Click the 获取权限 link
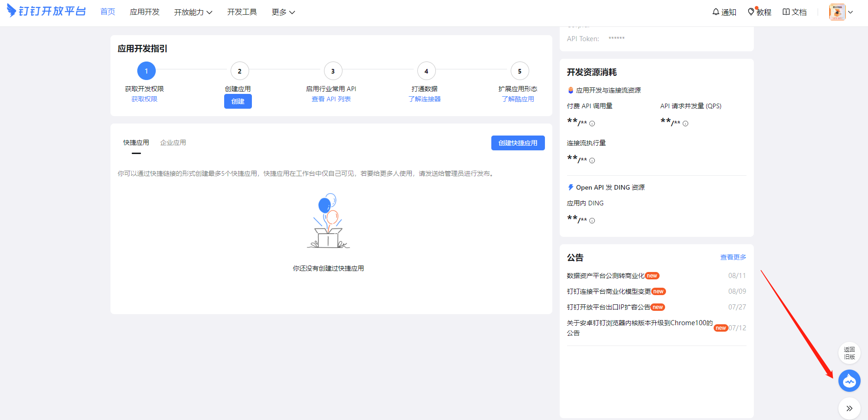Screen dimensions: 868x420 point(144,99)
